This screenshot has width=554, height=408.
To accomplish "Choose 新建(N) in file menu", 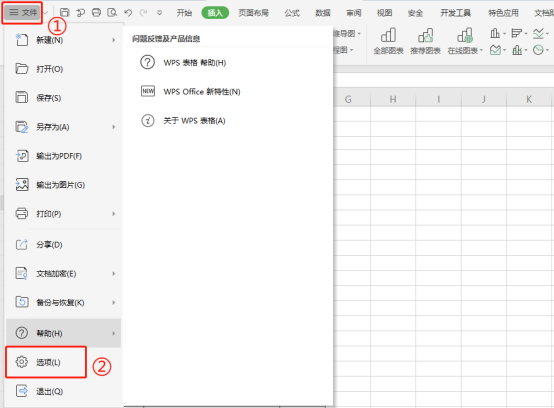I will click(64, 40).
